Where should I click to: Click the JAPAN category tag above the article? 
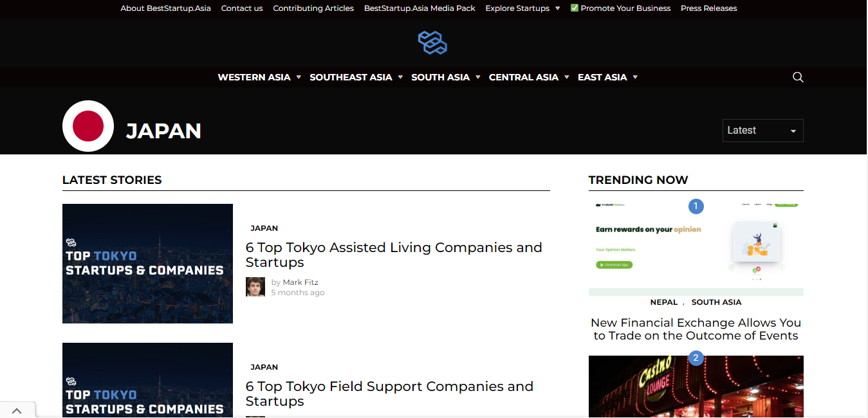pos(264,228)
